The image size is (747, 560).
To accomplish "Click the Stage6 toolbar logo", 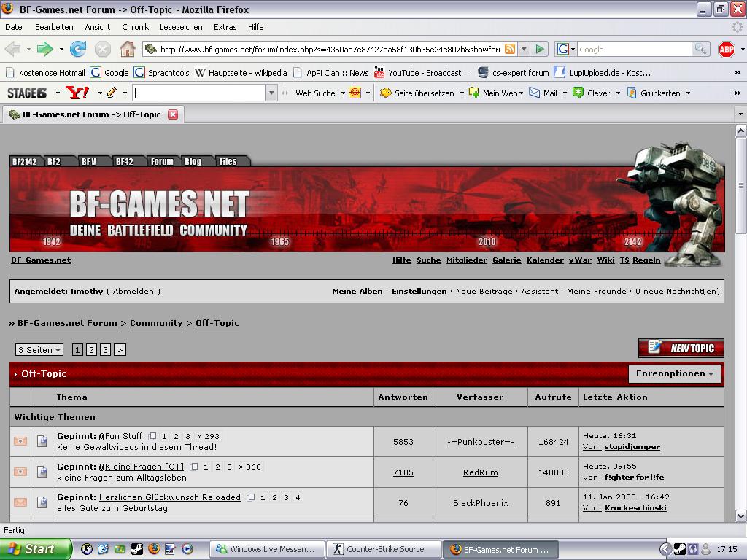I will click(x=27, y=93).
